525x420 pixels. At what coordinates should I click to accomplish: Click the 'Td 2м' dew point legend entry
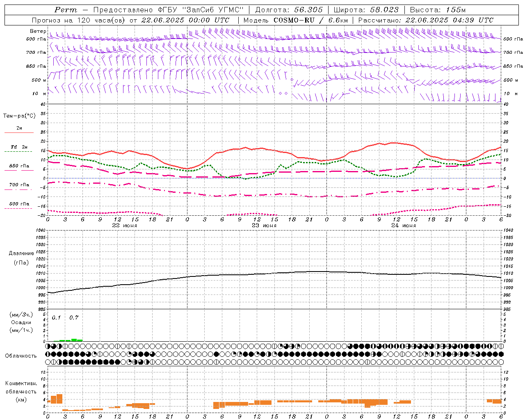click(19, 147)
